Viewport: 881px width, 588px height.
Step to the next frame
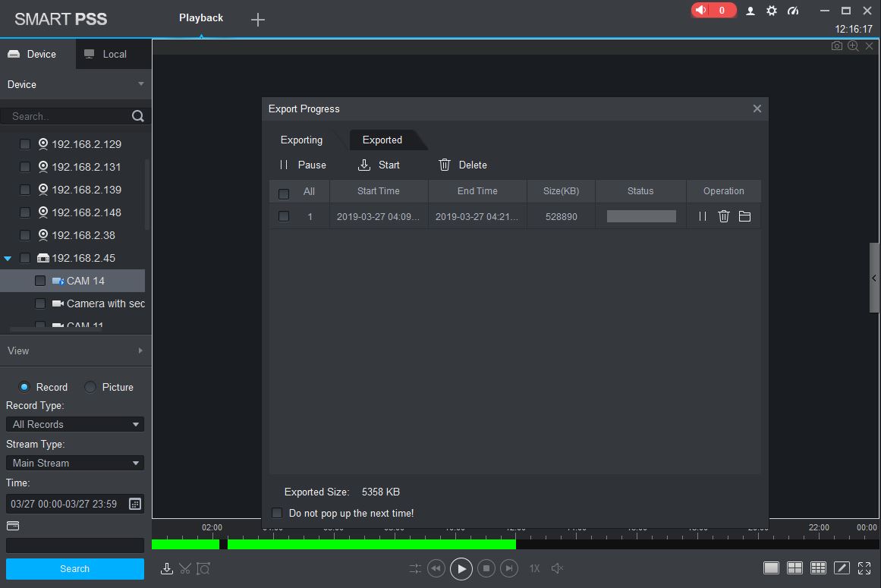point(509,568)
